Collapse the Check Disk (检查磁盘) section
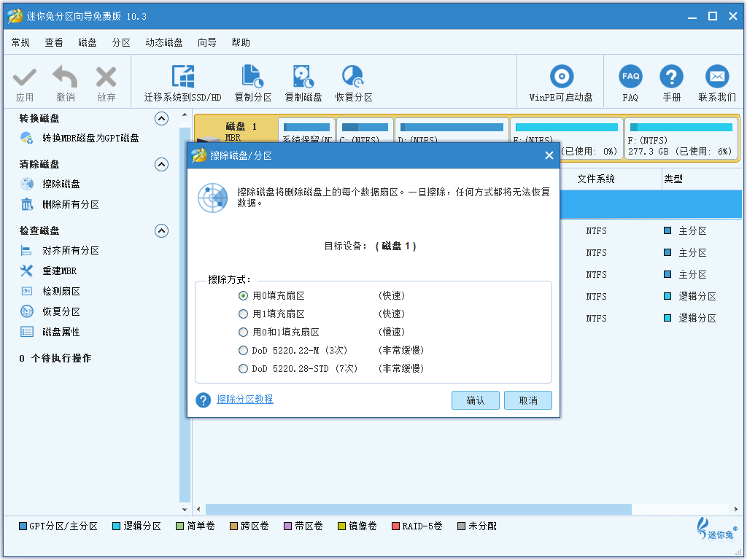 pos(161,231)
